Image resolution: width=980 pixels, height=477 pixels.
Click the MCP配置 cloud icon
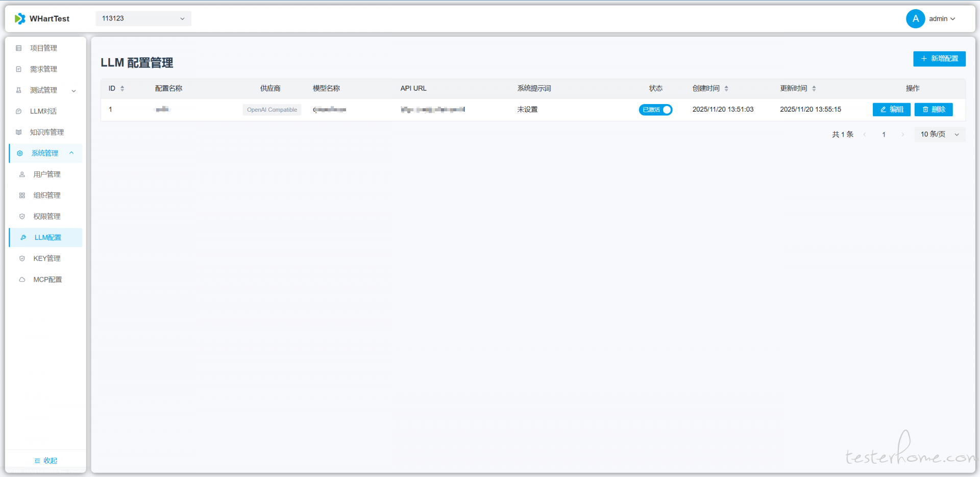point(22,280)
